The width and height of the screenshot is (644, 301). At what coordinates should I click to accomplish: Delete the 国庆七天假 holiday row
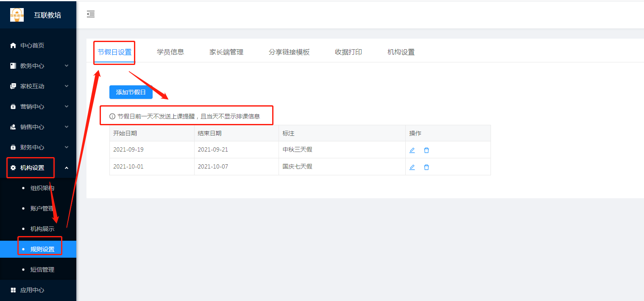pyautogui.click(x=427, y=167)
